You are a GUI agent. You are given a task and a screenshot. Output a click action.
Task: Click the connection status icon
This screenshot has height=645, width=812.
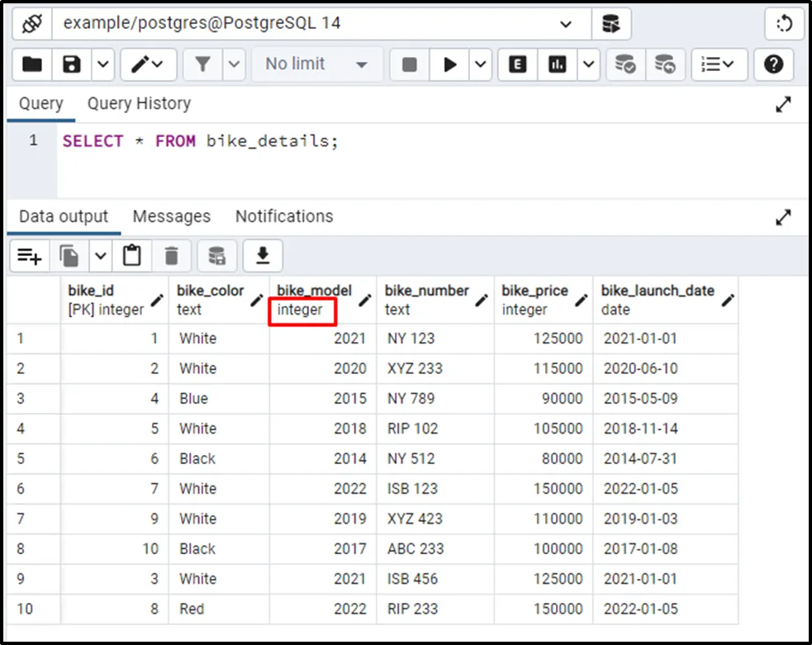(x=31, y=24)
